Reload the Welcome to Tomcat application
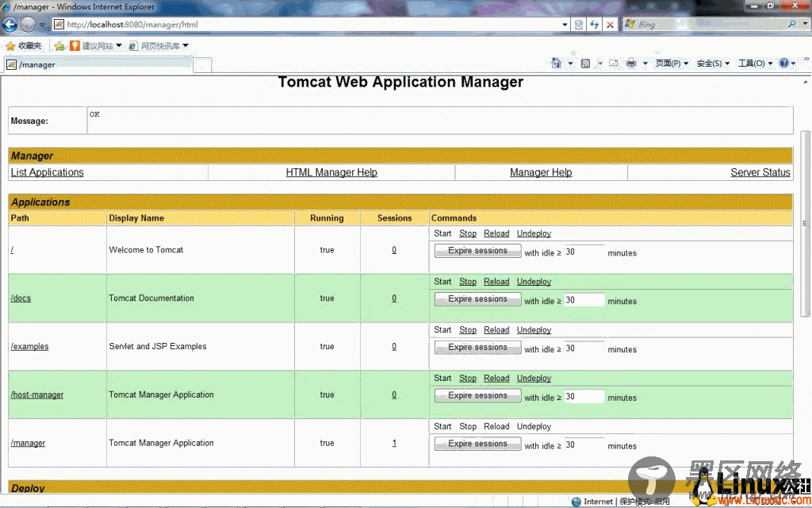This screenshot has width=812, height=508. 496,233
